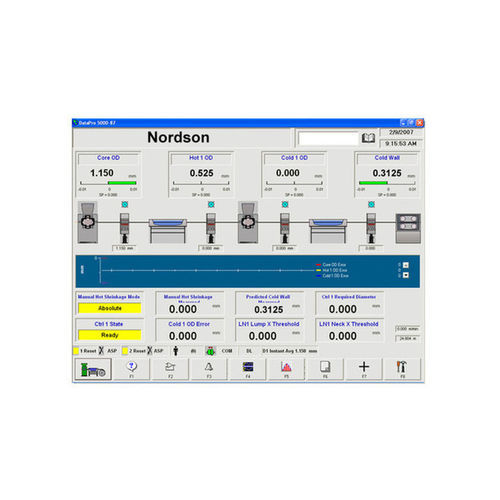500x500 pixels.
Task: Click the first blue cooling trough
Action: pos(168,231)
